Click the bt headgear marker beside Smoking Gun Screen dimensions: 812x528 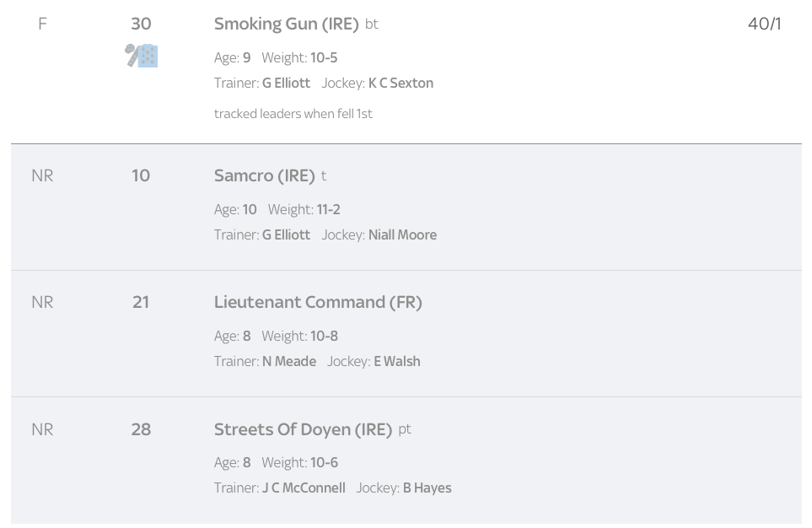(x=372, y=24)
